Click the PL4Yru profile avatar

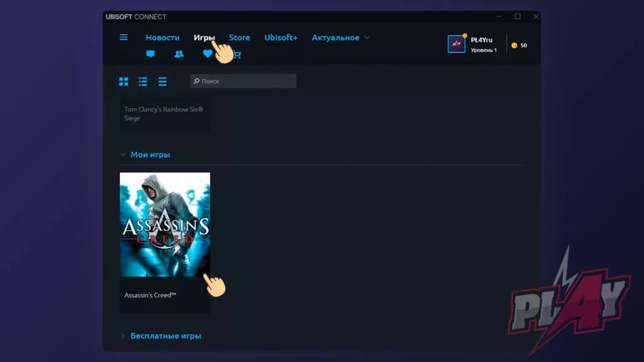point(456,44)
